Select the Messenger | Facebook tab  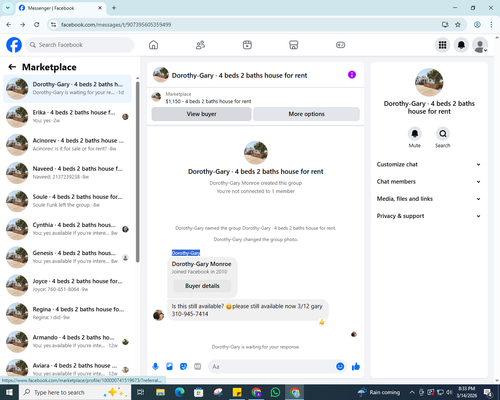pyautogui.click(x=61, y=8)
